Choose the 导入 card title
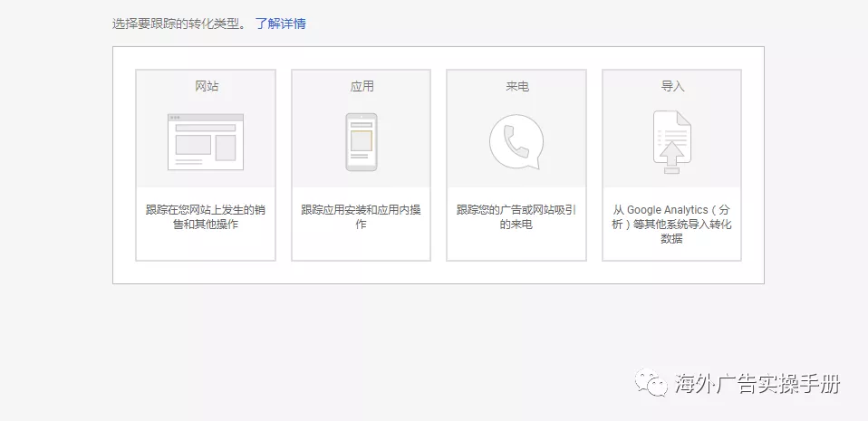The image size is (868, 421). click(672, 86)
